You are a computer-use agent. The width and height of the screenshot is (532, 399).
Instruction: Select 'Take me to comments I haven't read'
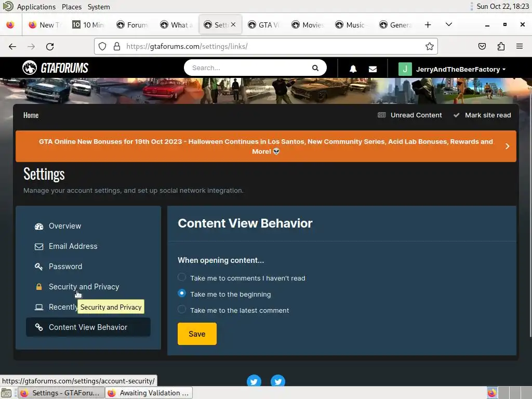click(182, 277)
